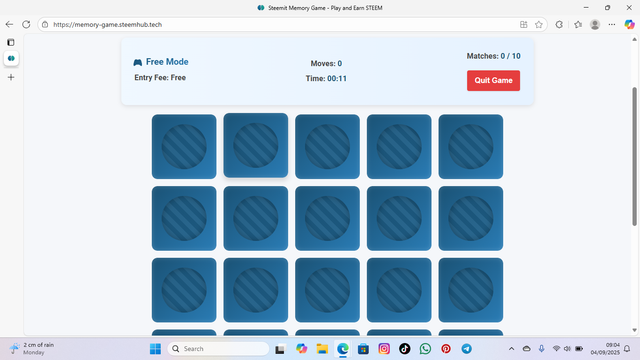Open split screen icon in address bar
The image size is (640, 360).
pos(524,24)
